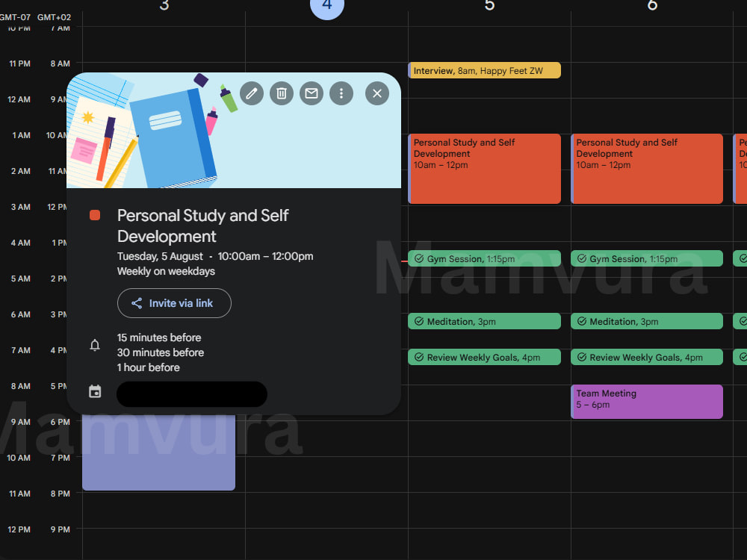Viewport: 747px width, 560px height.
Task: Click the popup title Personal Study and Self Development
Action: click(x=203, y=225)
